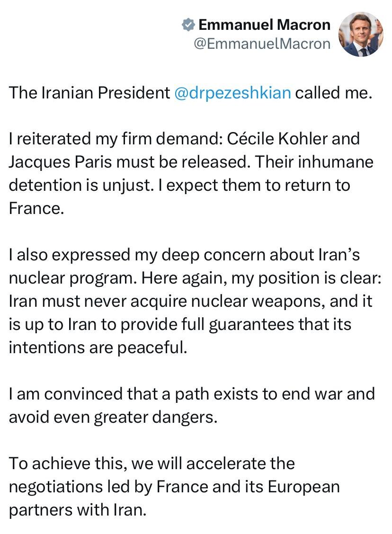Click the phrase 'acquire nuclear weapons'
Image resolution: width=392 pixels, height=534 pixels.
click(x=228, y=302)
